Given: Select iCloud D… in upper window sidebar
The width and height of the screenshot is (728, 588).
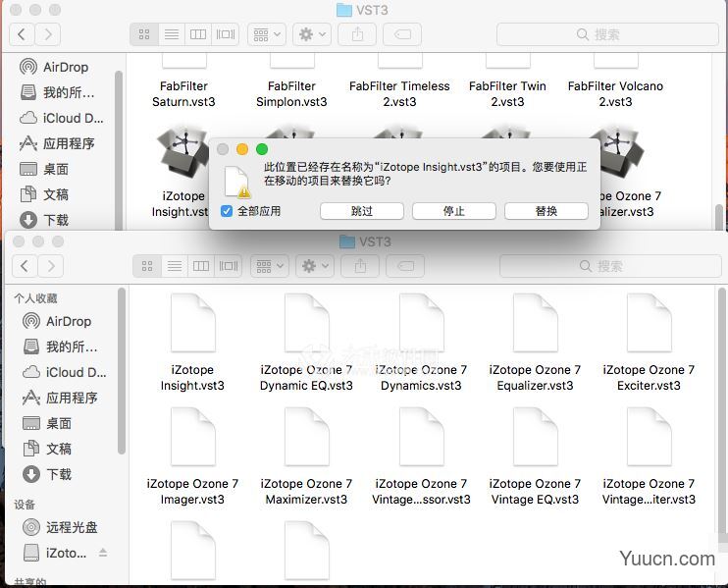Looking at the screenshot, I should coord(61,118).
